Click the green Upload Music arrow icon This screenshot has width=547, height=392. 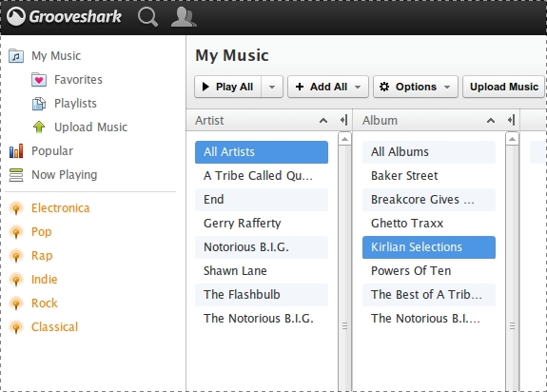click(39, 127)
